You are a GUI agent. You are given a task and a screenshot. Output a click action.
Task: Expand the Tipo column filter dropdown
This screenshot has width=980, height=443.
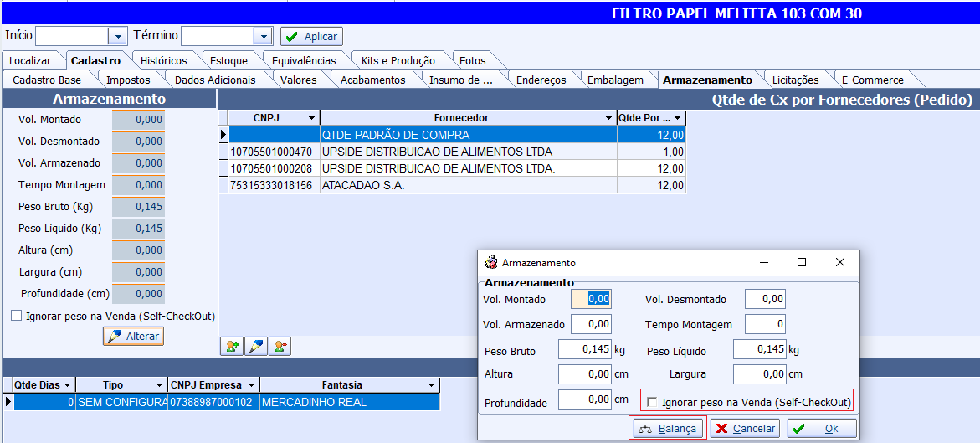(160, 385)
